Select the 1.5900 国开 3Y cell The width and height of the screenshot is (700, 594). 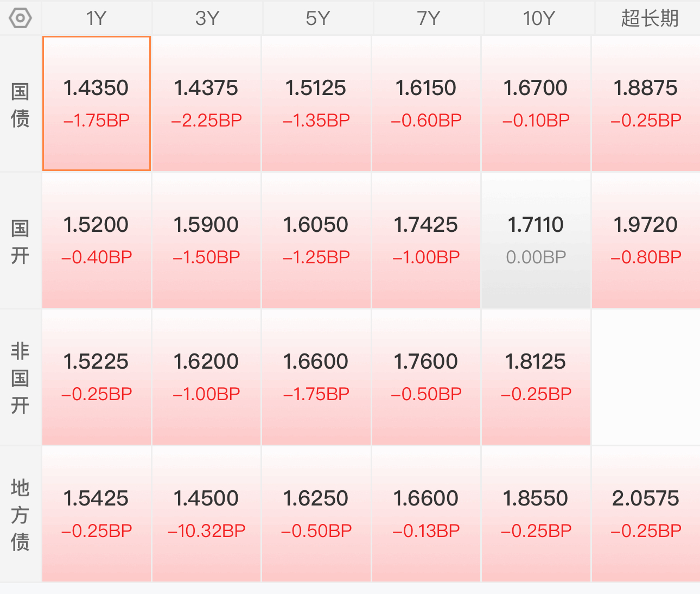pos(206,240)
